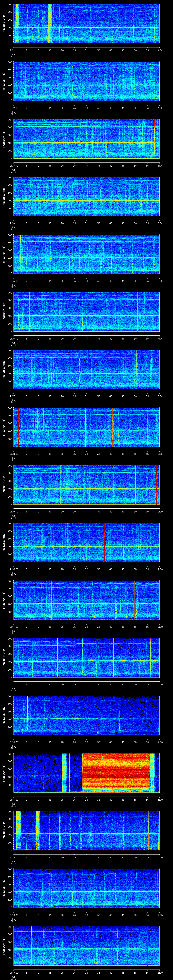Image resolution: width=173 pixels, height=980 pixels.
Task: Click the '9:06:00' start time label
Action: click(x=14, y=339)
